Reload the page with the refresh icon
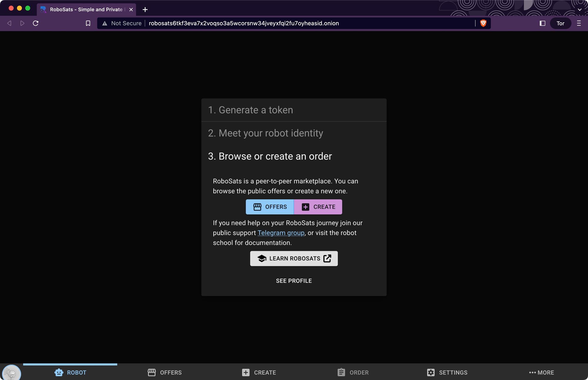This screenshot has width=588, height=380. pos(36,23)
